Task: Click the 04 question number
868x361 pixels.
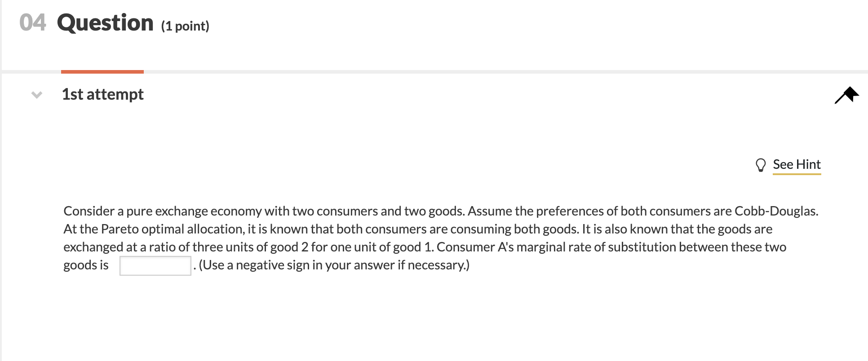Action: coord(33,23)
